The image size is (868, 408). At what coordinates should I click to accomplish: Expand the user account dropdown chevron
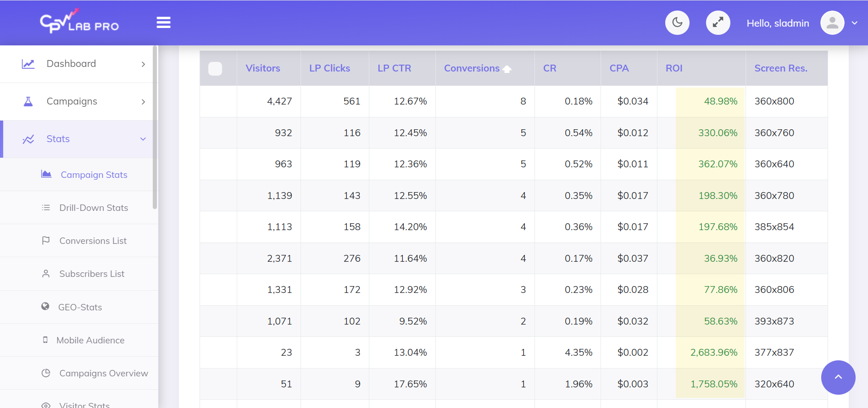(855, 23)
